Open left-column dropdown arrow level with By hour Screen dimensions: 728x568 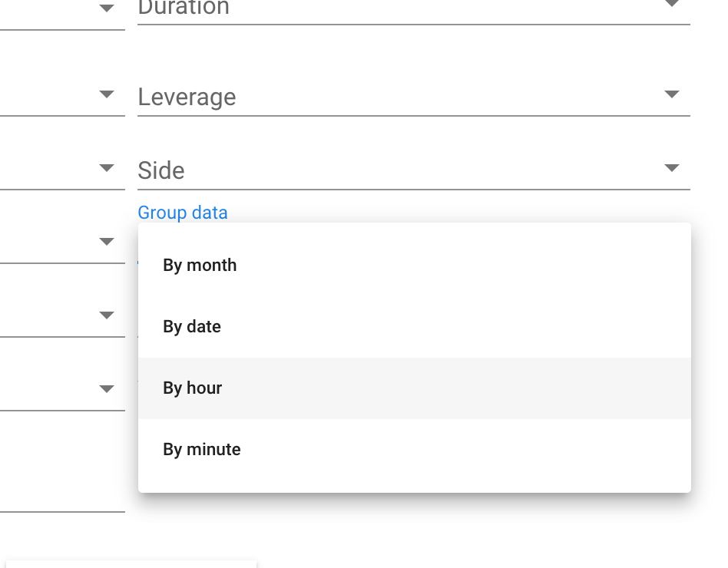coord(107,388)
